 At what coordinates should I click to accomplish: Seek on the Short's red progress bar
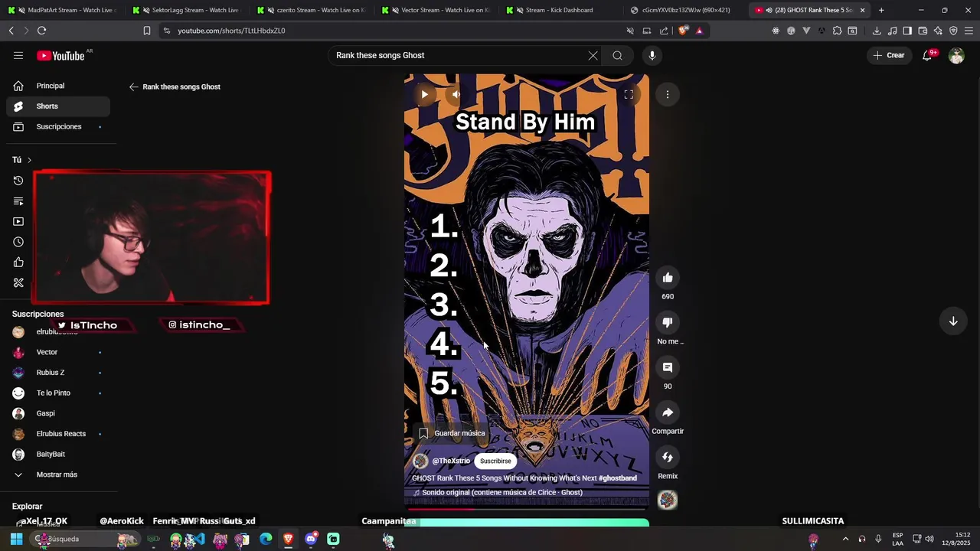527,508
